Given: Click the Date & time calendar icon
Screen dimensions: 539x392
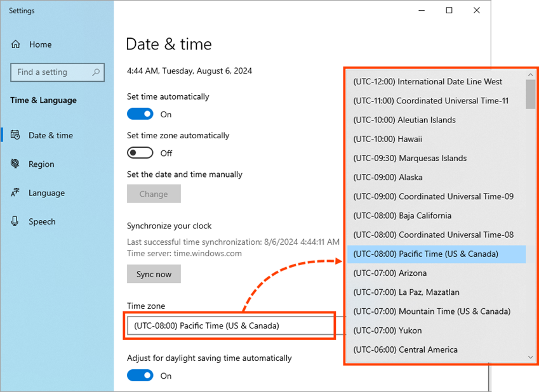Looking at the screenshot, I should (x=15, y=135).
